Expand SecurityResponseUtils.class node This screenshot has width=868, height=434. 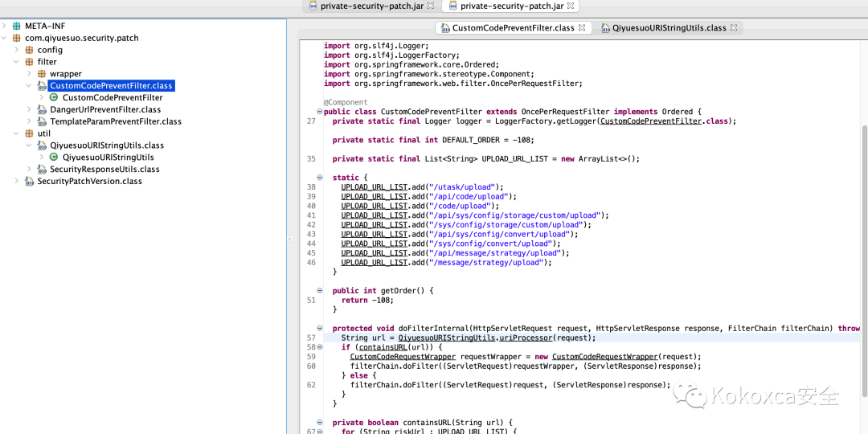[x=29, y=170]
